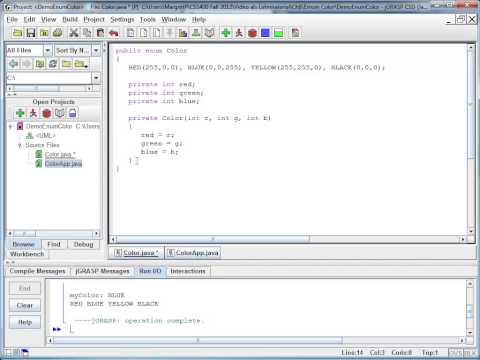The height and width of the screenshot is (360, 480).
Task: Click the green square toolbar icon
Action: (279, 33)
